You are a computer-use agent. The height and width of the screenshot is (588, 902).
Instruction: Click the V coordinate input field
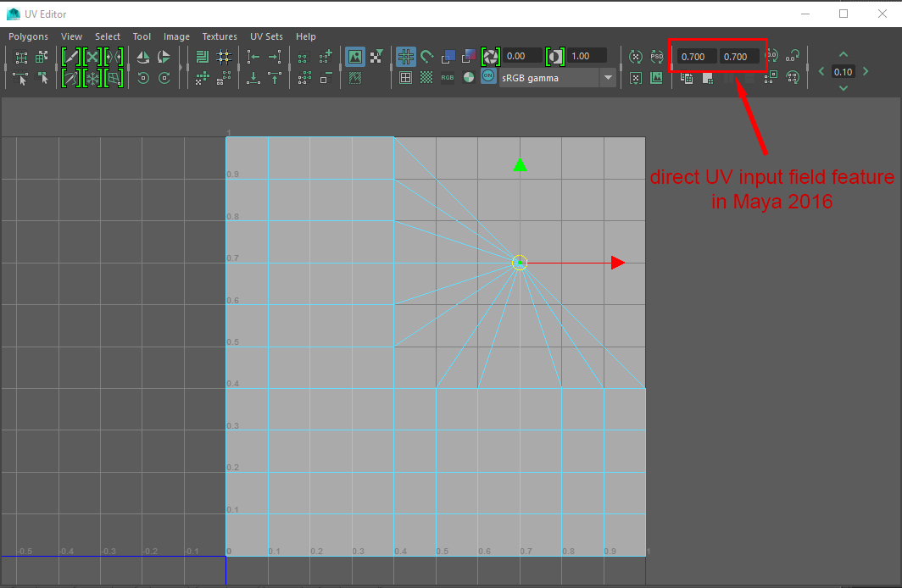click(x=739, y=56)
